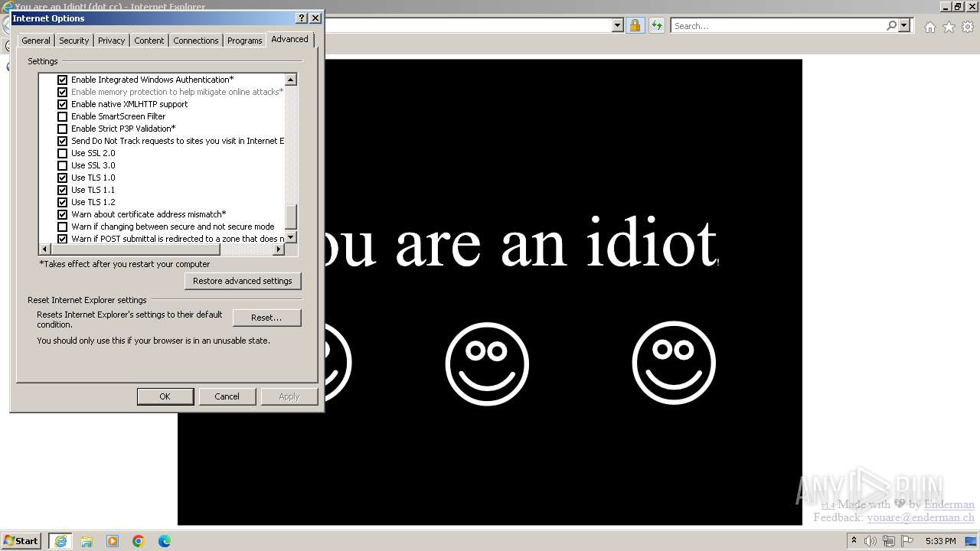
Task: Enable Use SSL 3.0 checkbox
Action: [63, 165]
